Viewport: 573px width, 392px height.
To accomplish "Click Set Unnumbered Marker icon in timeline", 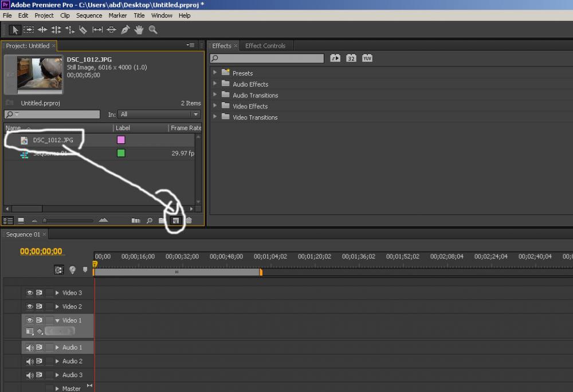I will (x=85, y=269).
